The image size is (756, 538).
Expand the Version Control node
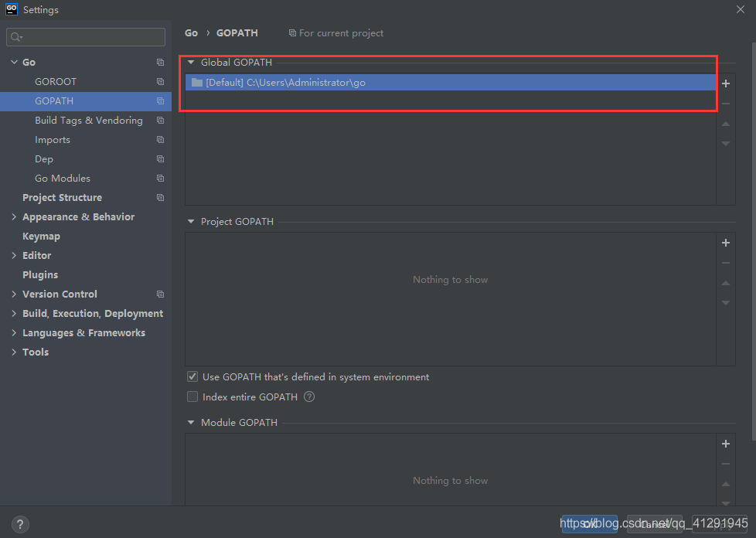[14, 294]
